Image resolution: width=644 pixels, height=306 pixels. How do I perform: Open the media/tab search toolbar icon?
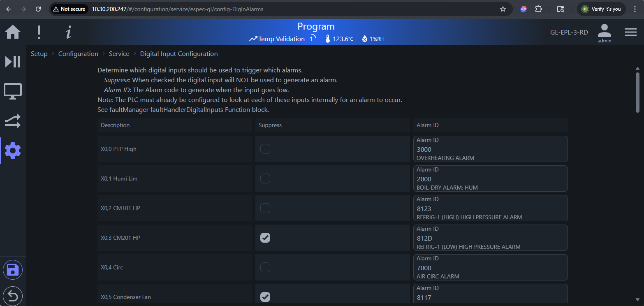(560, 9)
